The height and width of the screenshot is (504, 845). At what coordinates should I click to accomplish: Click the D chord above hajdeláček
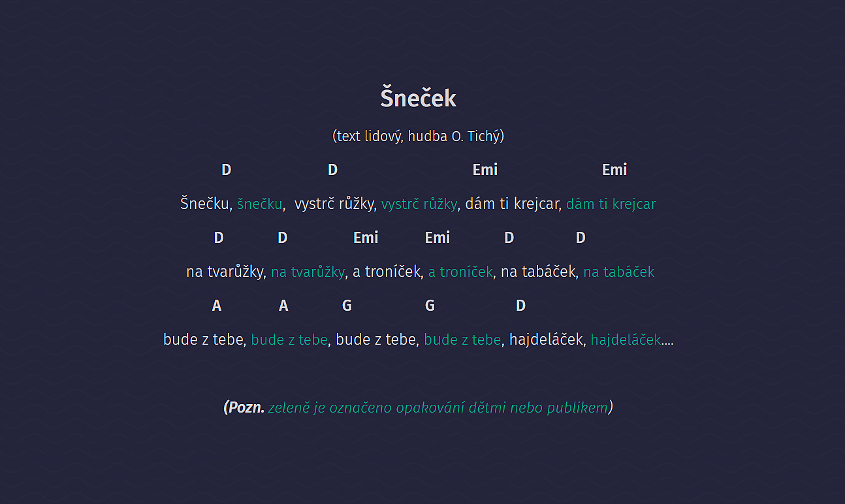click(x=520, y=306)
